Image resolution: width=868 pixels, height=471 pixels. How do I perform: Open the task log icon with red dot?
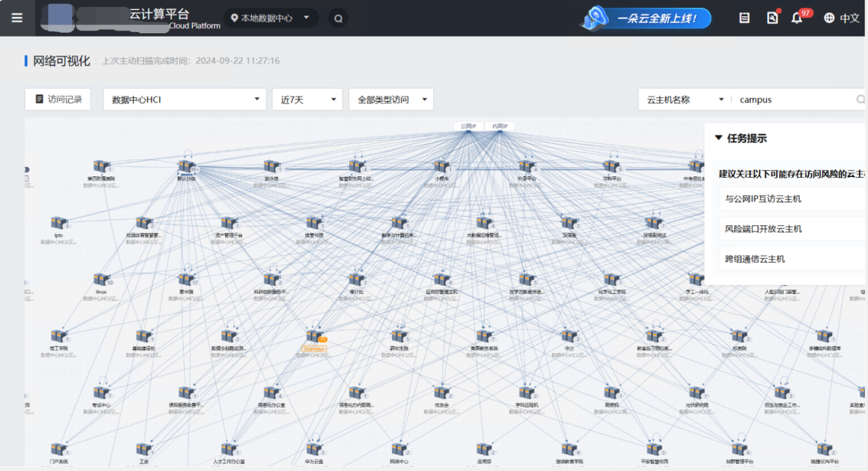(x=772, y=18)
